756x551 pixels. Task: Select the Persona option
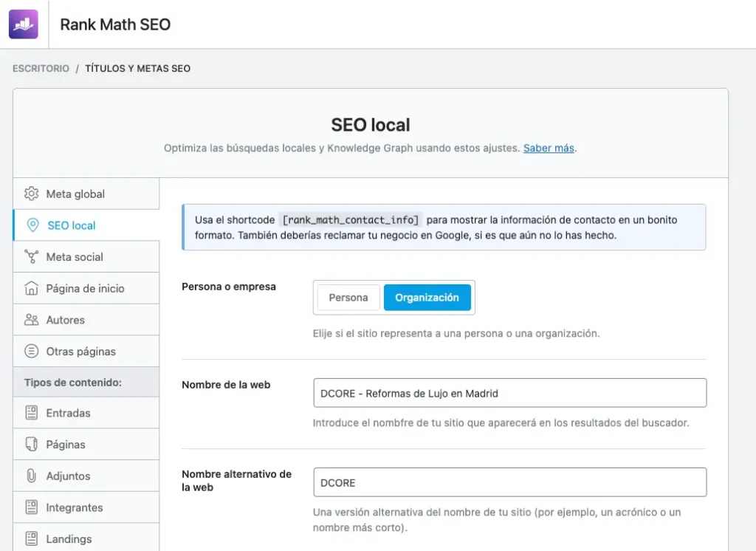click(x=348, y=298)
